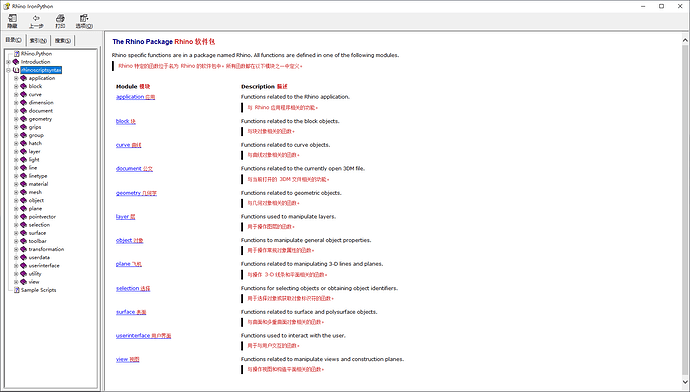Follow the plane module link
The width and height of the screenshot is (690, 392).
tap(128, 264)
